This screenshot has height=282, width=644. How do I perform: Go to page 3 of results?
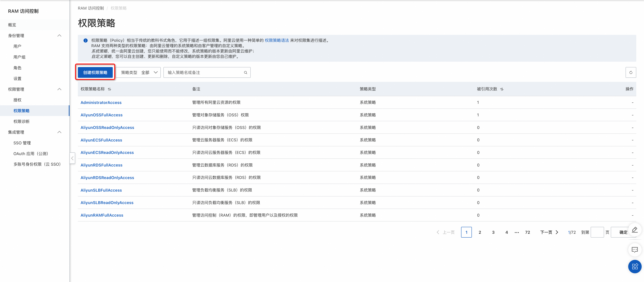click(493, 232)
